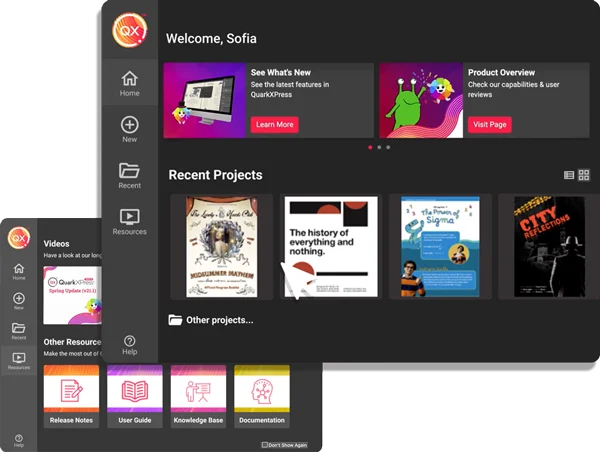This screenshot has width=600, height=452.
Task: Open the Release Notes resource tile
Action: (x=71, y=395)
